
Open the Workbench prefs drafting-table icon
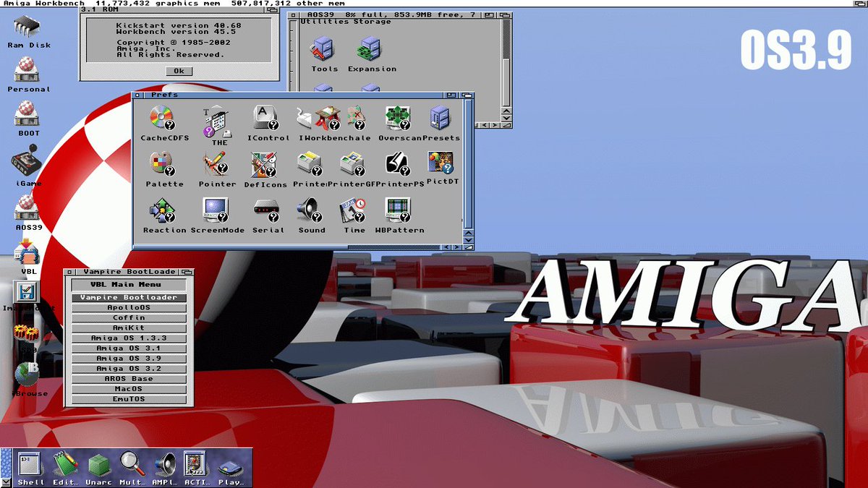329,116
